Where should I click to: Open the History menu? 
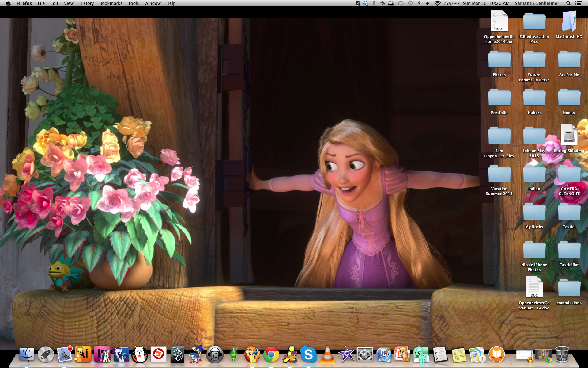86,3
